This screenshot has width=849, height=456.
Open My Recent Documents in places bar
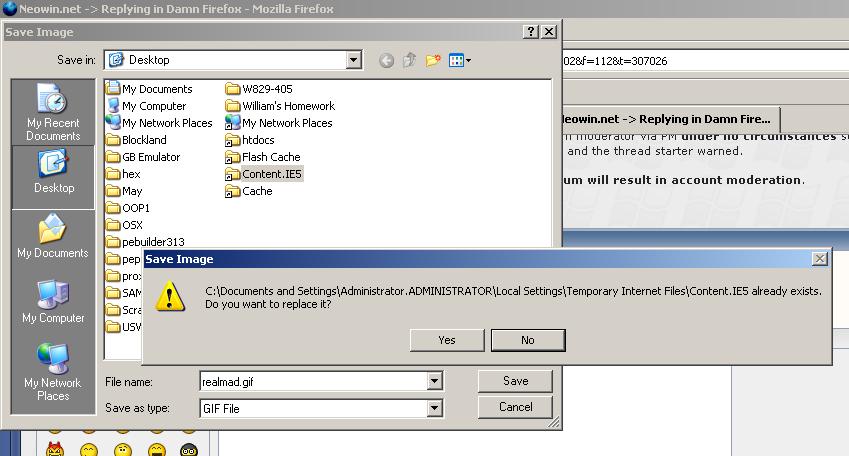click(53, 112)
